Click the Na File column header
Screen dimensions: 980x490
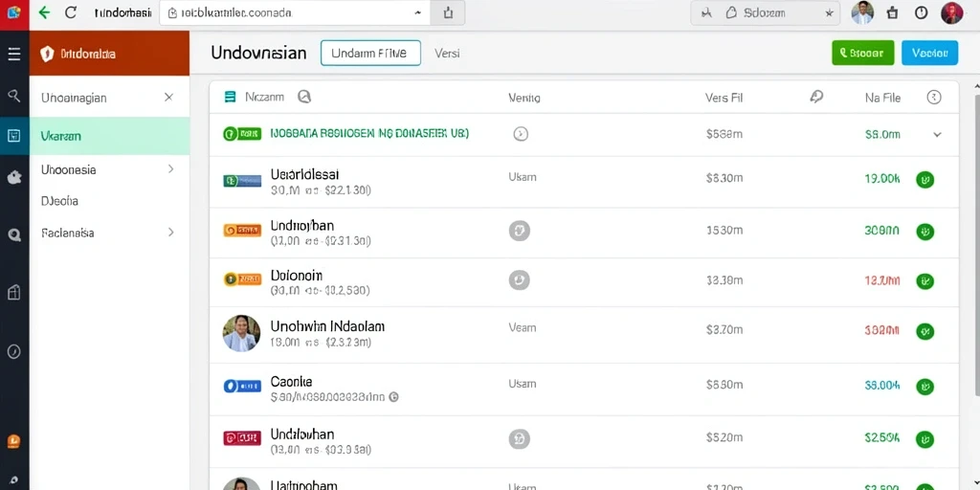[x=882, y=98]
